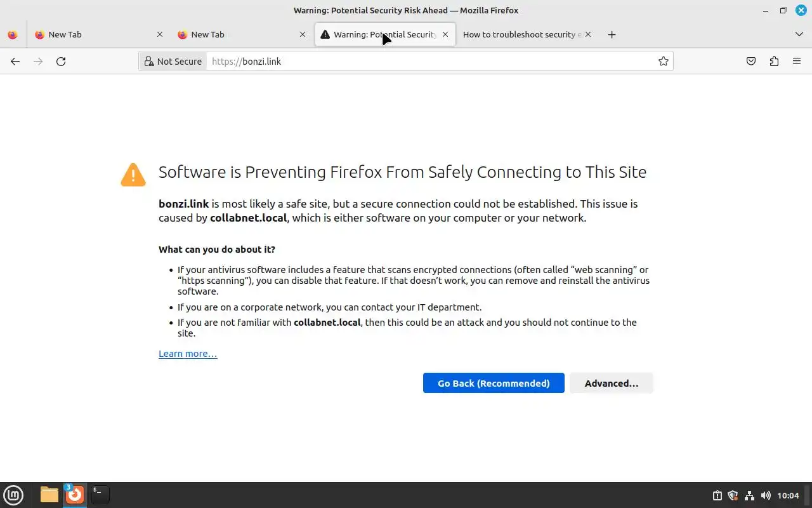The width and height of the screenshot is (812, 508).
Task: Go back to the previous page
Action: pyautogui.click(x=15, y=61)
